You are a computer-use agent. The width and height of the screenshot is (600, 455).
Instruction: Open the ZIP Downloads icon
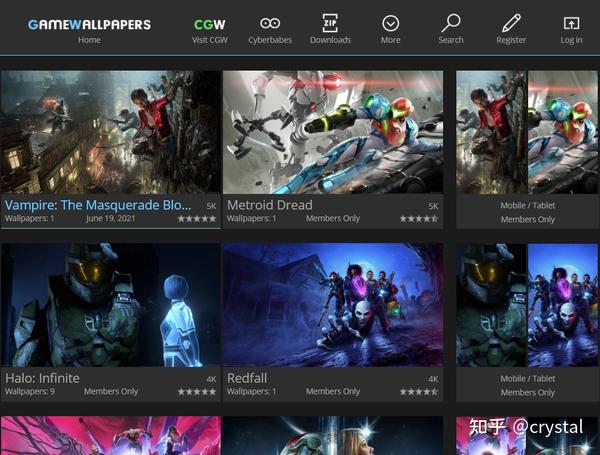point(330,23)
